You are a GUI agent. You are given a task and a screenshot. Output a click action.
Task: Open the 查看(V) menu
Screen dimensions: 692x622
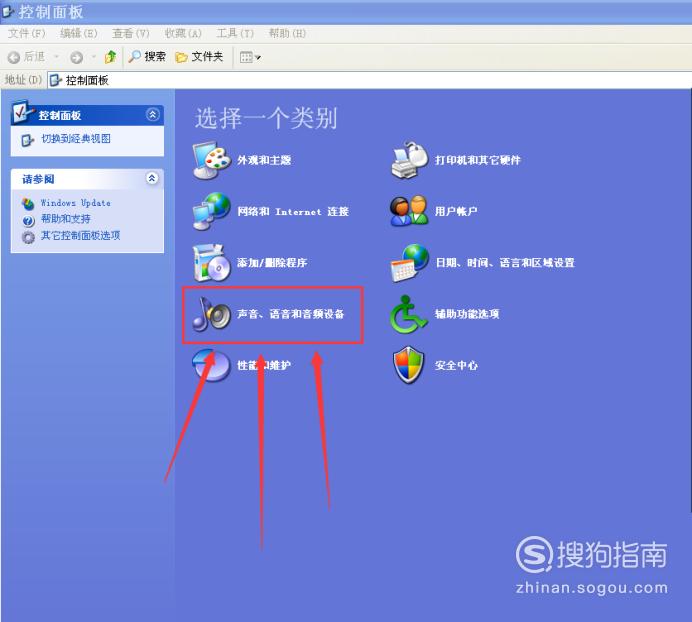(x=131, y=34)
